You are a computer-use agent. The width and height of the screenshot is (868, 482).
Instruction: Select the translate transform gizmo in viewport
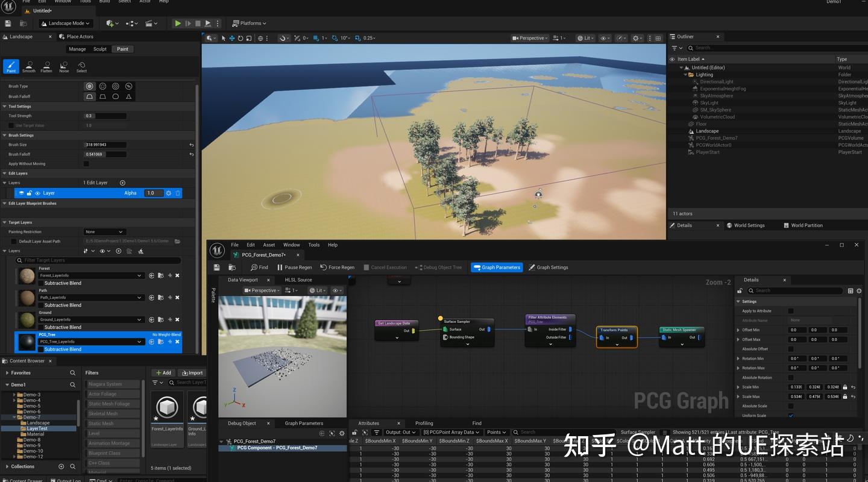pos(232,38)
